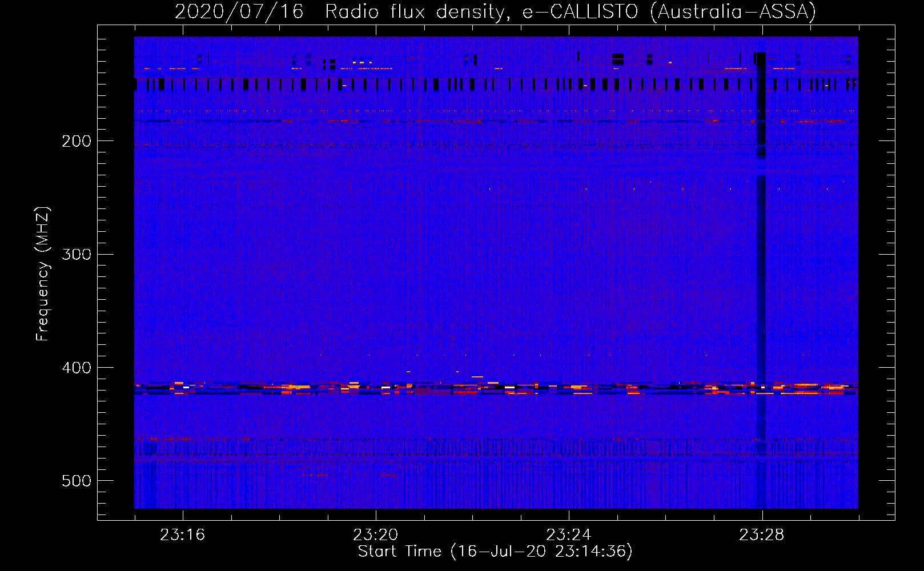Click the '300' frequency tick label
This screenshot has height=571, width=924.
[x=76, y=254]
